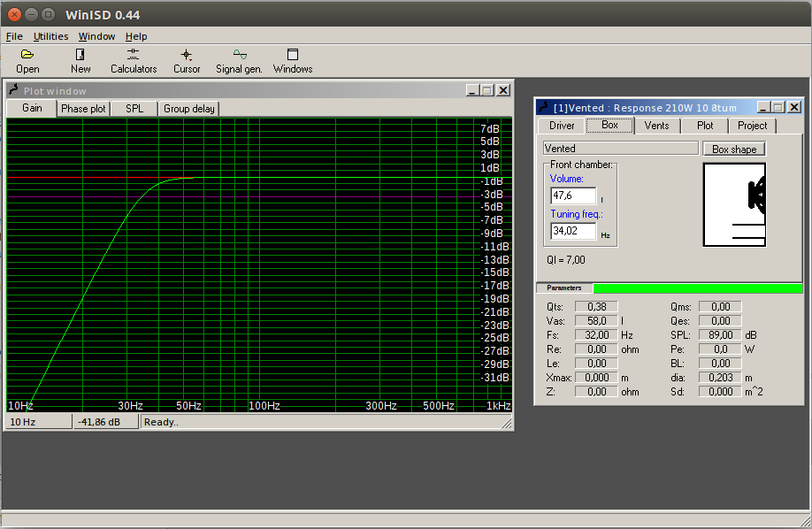Click the -3dB label on the gain axis

[491, 195]
